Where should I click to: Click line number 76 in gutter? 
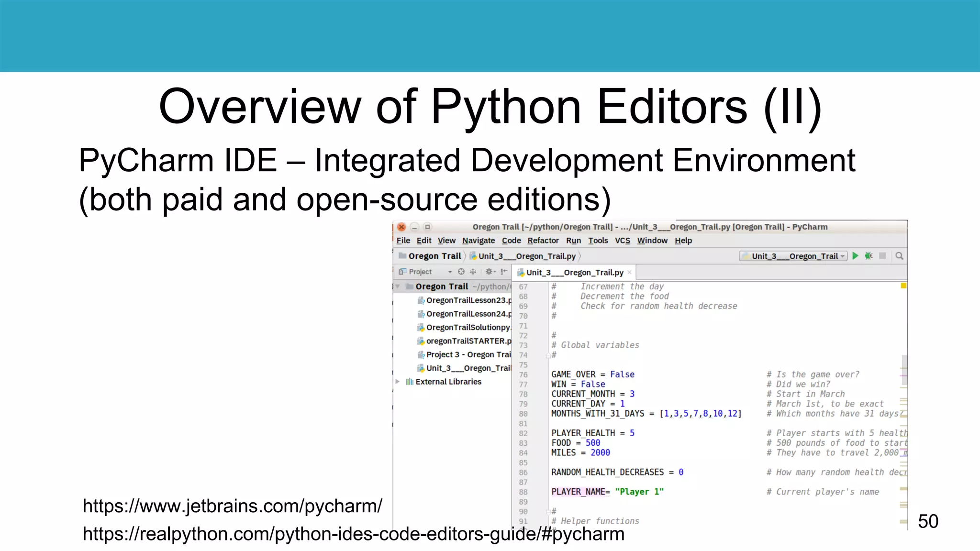523,375
